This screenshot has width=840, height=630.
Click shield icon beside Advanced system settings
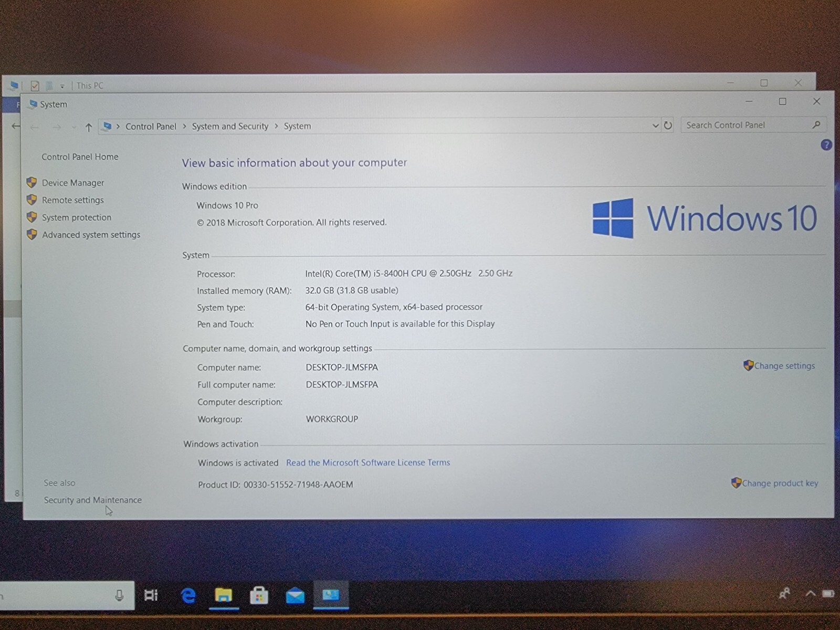[x=31, y=235]
